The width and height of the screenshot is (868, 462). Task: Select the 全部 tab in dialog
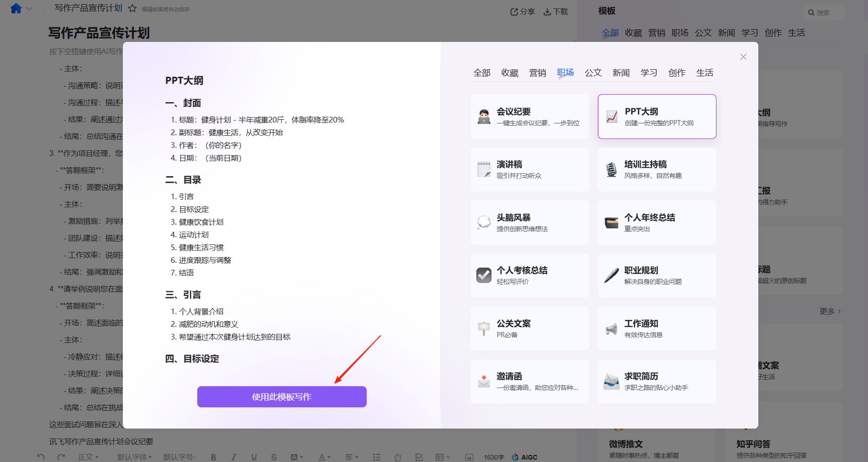(482, 73)
